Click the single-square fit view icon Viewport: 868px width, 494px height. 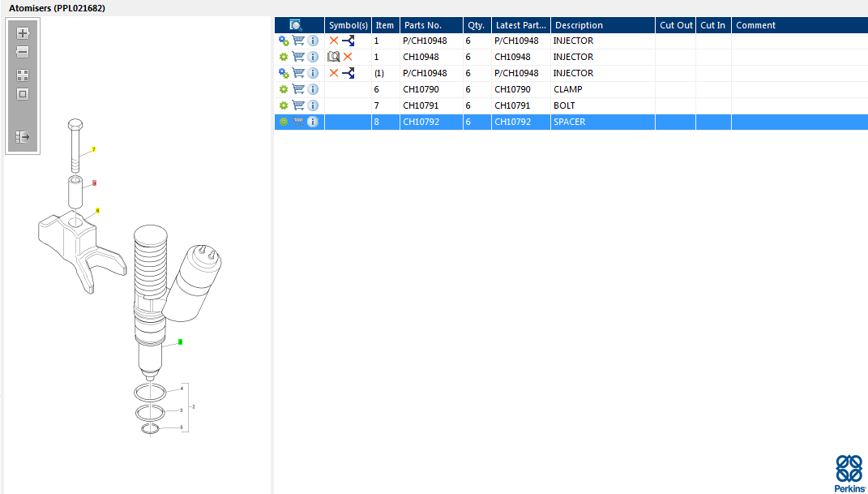pos(23,94)
